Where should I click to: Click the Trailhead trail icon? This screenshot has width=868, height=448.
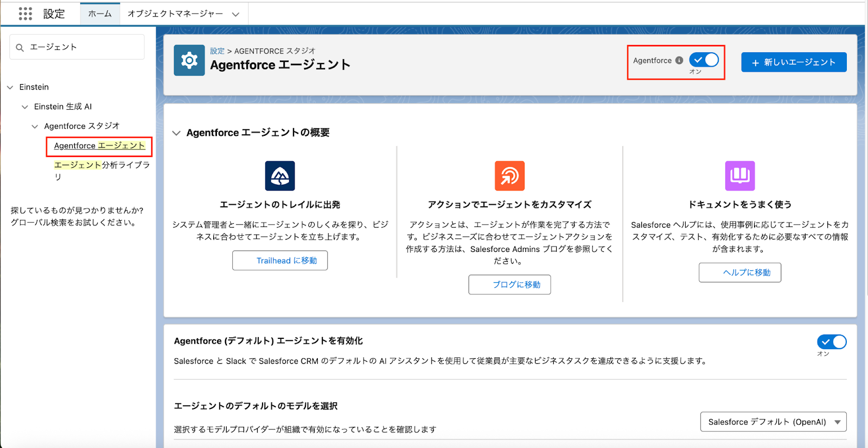pos(280,176)
